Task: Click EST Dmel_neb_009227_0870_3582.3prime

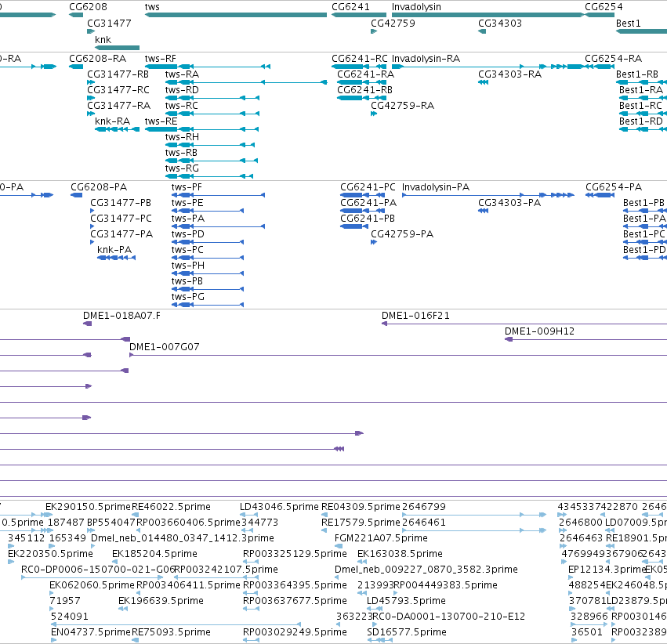Action: coord(426,570)
